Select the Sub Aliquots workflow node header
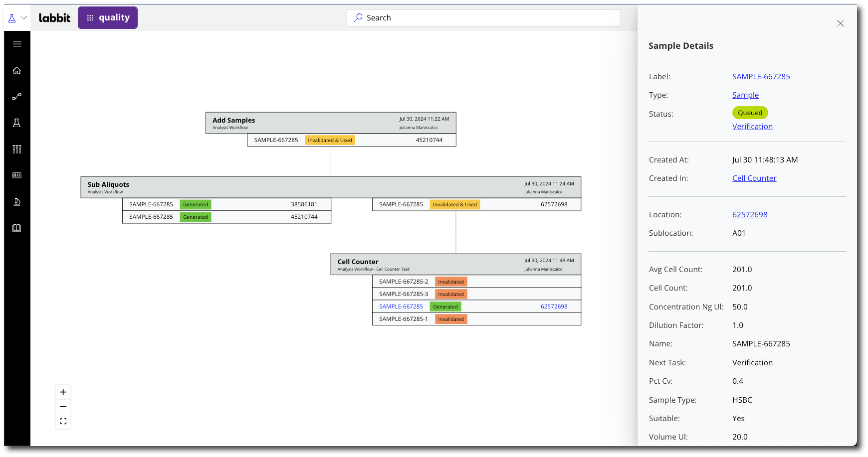This screenshot has height=457, width=868. click(x=331, y=187)
